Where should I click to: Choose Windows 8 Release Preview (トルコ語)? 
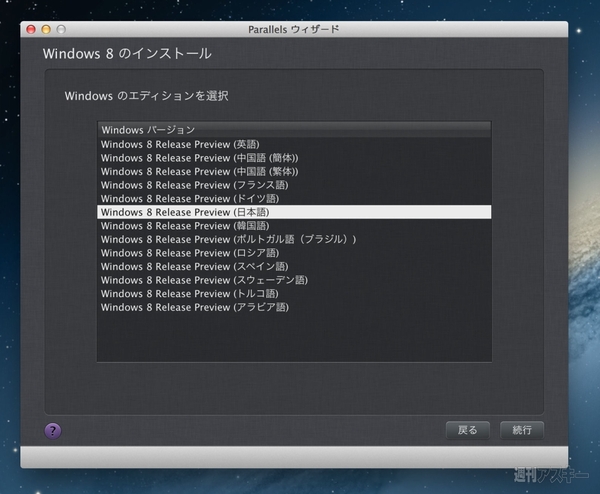pyautogui.click(x=294, y=294)
